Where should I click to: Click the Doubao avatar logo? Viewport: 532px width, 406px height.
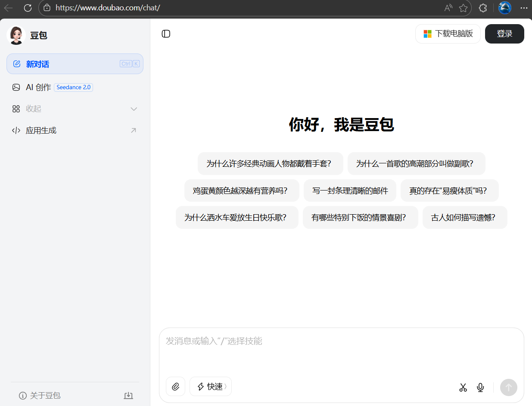(16, 35)
